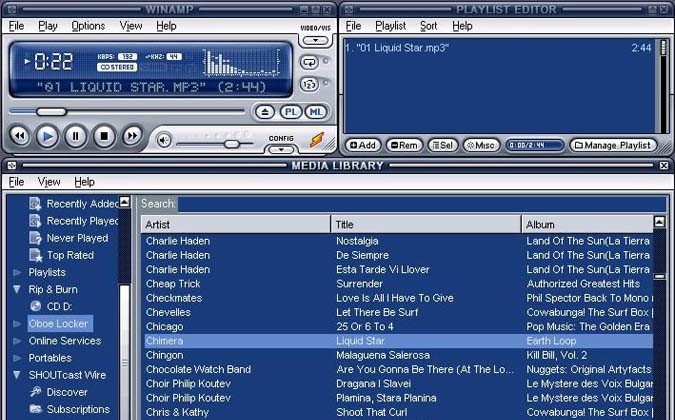Screen dimensions: 675x420
Task: Collapse the Rip & Burn node
Action: [17, 289]
